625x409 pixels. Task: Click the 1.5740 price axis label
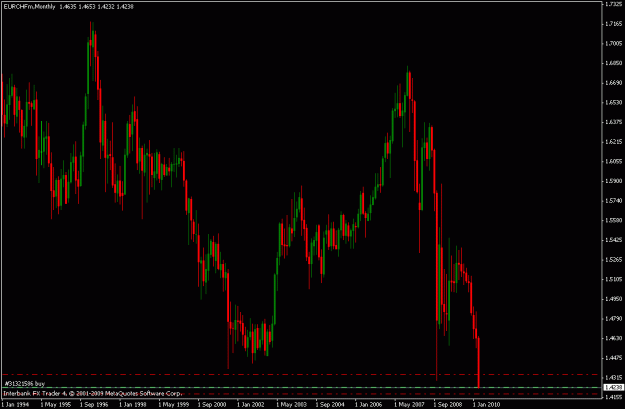pos(614,201)
